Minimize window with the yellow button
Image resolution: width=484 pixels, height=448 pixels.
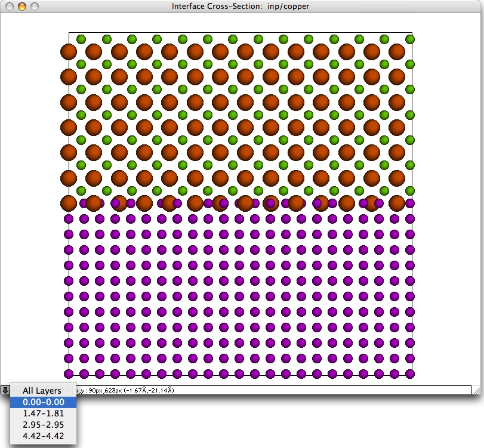[x=22, y=7]
